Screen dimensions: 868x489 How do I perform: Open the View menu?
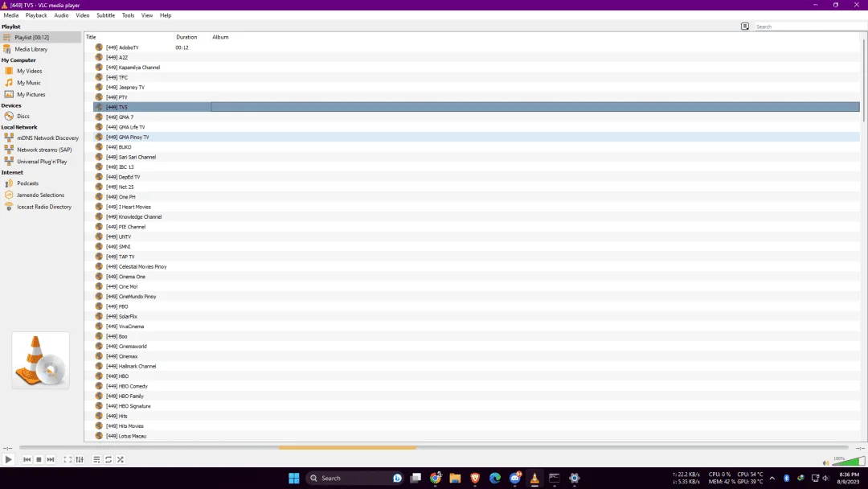(x=147, y=15)
